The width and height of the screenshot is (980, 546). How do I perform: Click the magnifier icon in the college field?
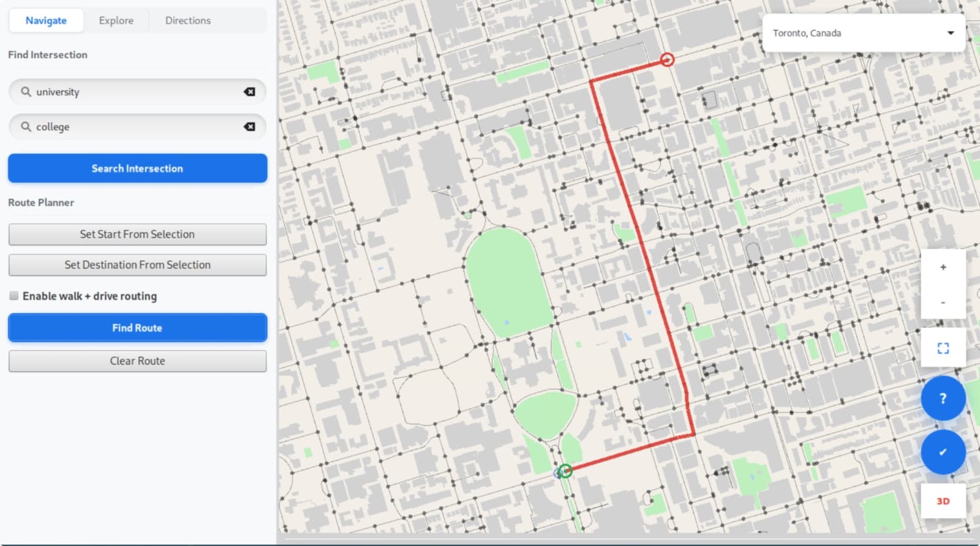(x=26, y=127)
